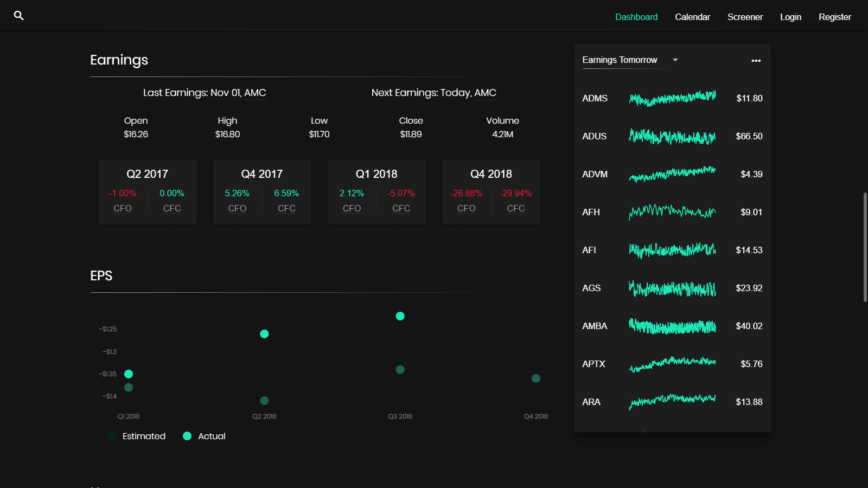Click the page vertical scrollbar

[x=865, y=247]
